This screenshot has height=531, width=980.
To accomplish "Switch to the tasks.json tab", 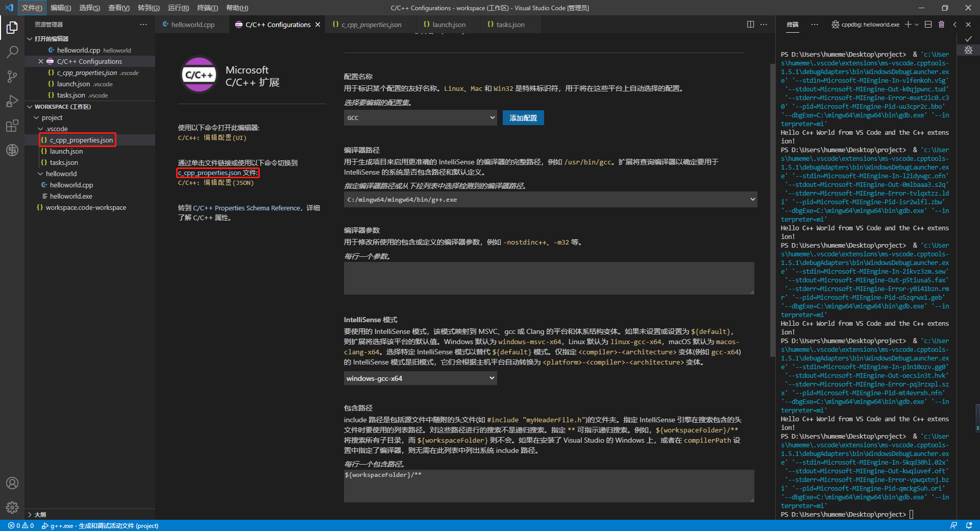I will click(x=510, y=25).
